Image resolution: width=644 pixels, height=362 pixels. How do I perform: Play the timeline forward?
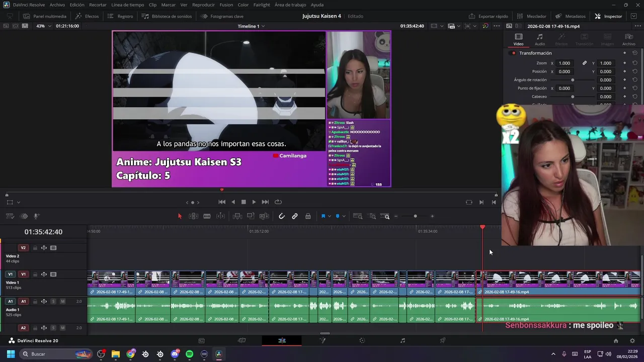[254, 202]
